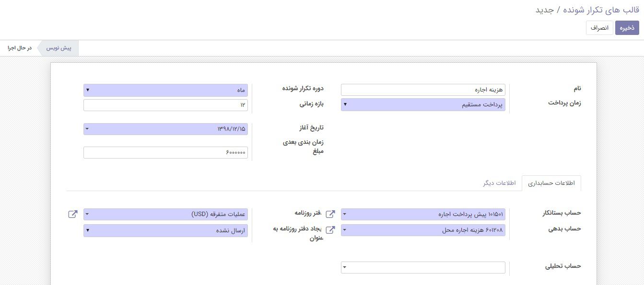This screenshot has width=644, height=285.
Task: Open external link for عملیات متفرقه journal
Action: click(x=73, y=214)
